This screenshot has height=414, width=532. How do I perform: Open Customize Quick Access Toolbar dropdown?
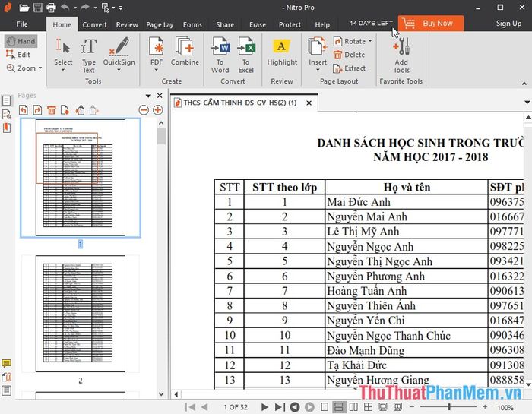(x=121, y=8)
